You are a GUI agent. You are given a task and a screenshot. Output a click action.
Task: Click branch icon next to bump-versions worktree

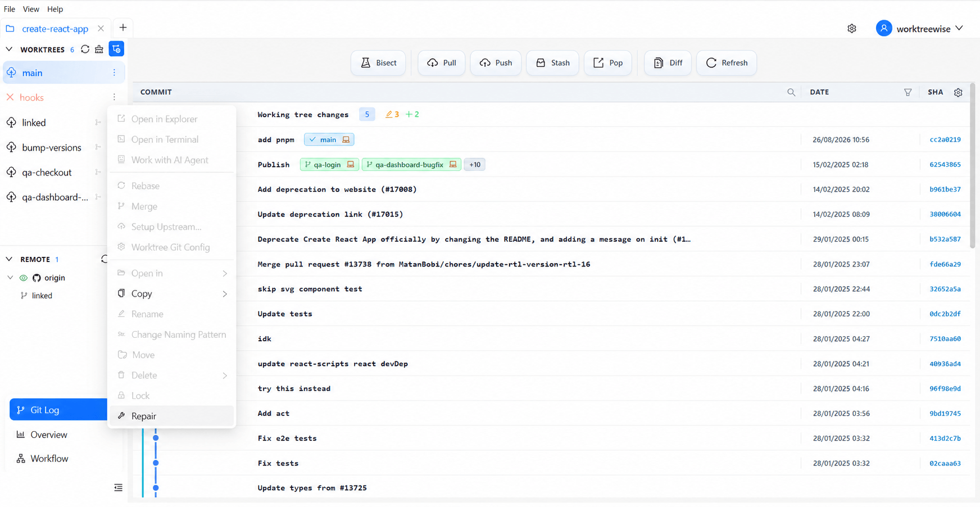click(98, 147)
